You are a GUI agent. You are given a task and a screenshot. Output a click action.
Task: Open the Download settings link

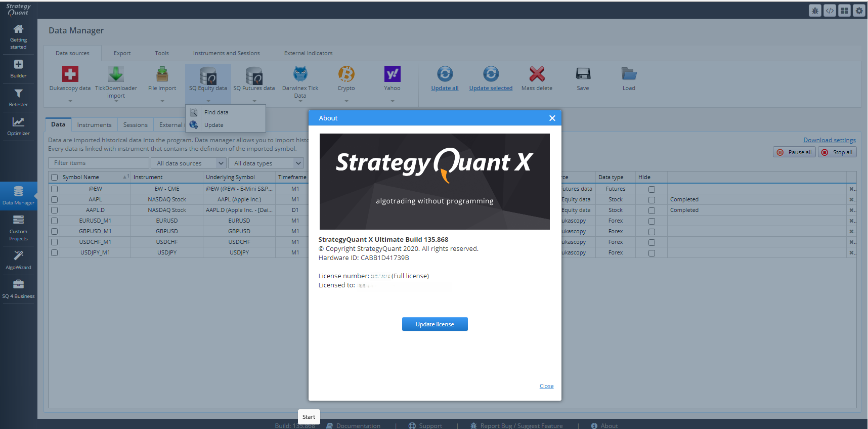830,140
